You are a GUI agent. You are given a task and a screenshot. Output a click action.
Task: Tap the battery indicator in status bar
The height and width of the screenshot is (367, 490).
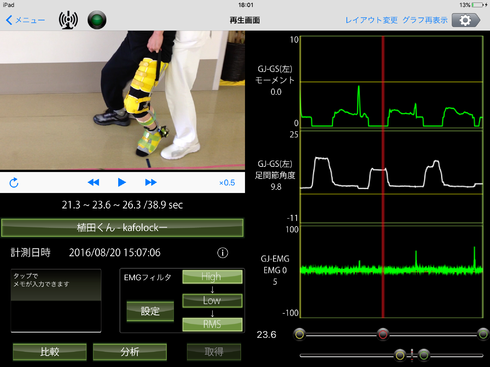(x=478, y=5)
